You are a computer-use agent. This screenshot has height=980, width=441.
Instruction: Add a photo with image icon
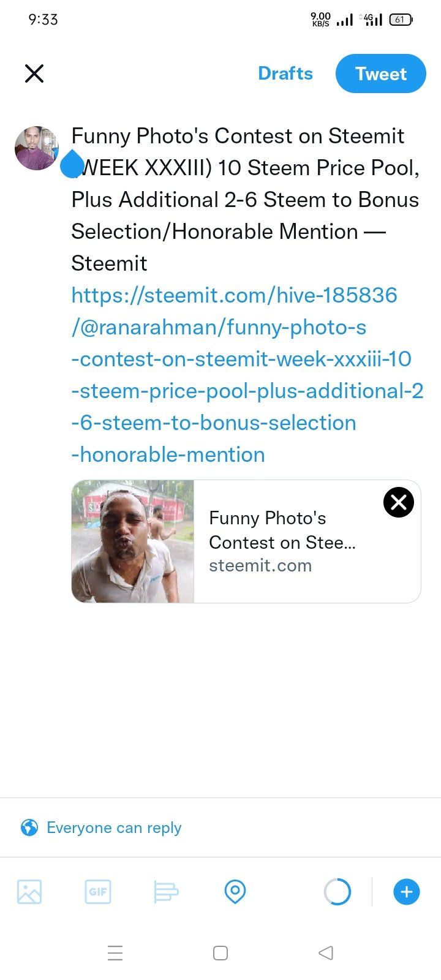pyautogui.click(x=29, y=892)
